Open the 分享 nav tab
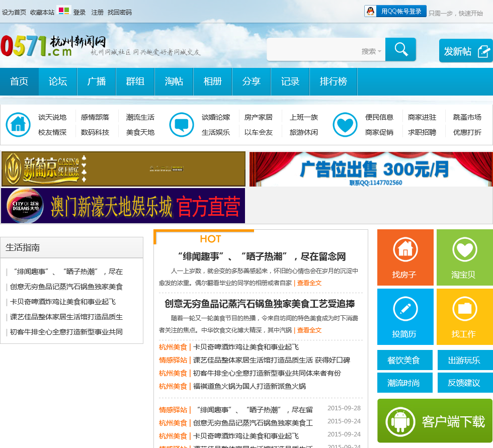This screenshot has height=448, width=493. 251,81
